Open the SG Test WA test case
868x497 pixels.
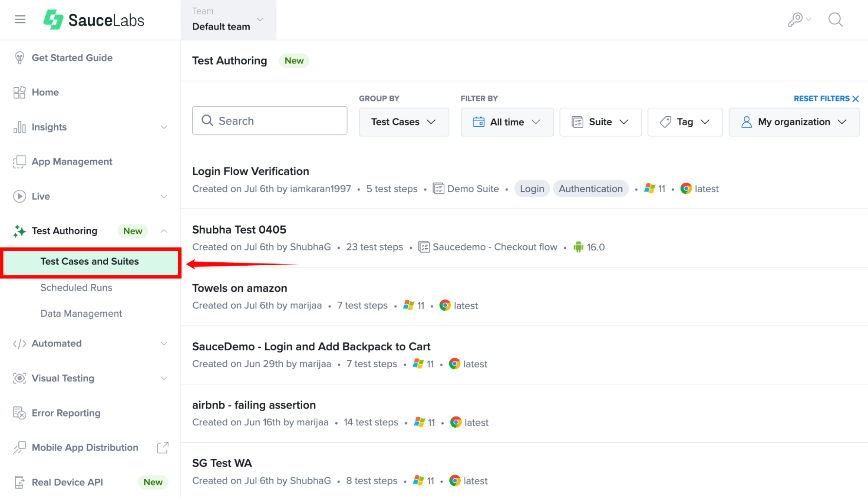222,463
